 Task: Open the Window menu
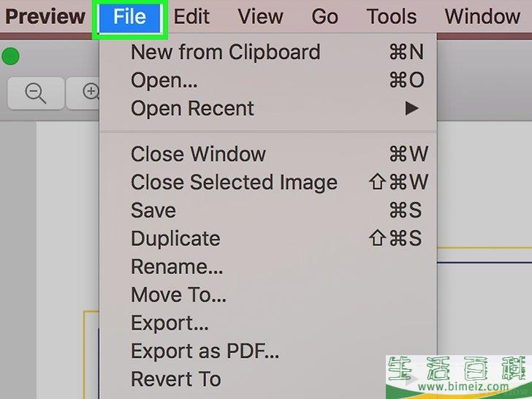tap(482, 17)
